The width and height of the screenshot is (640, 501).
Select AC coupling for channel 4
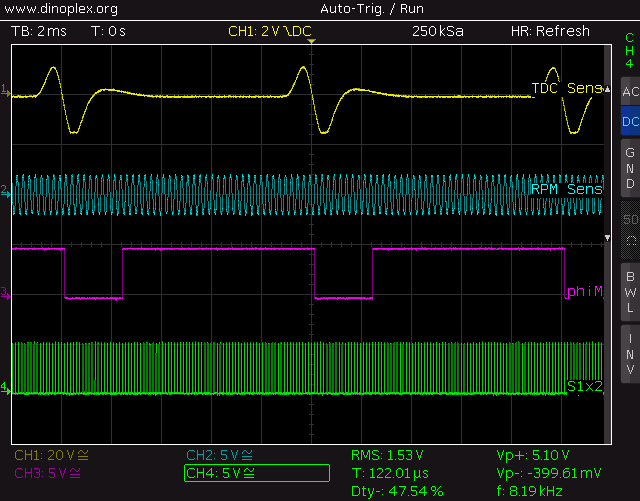[629, 92]
